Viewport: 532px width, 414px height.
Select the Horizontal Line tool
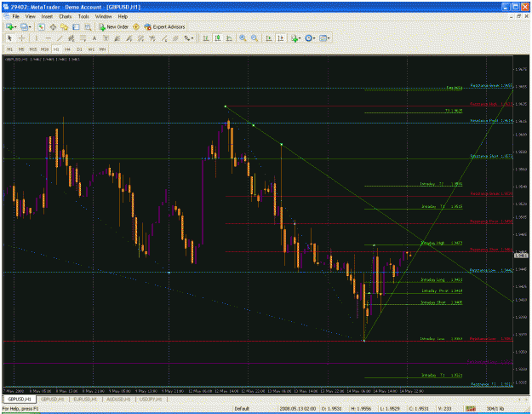pos(48,38)
